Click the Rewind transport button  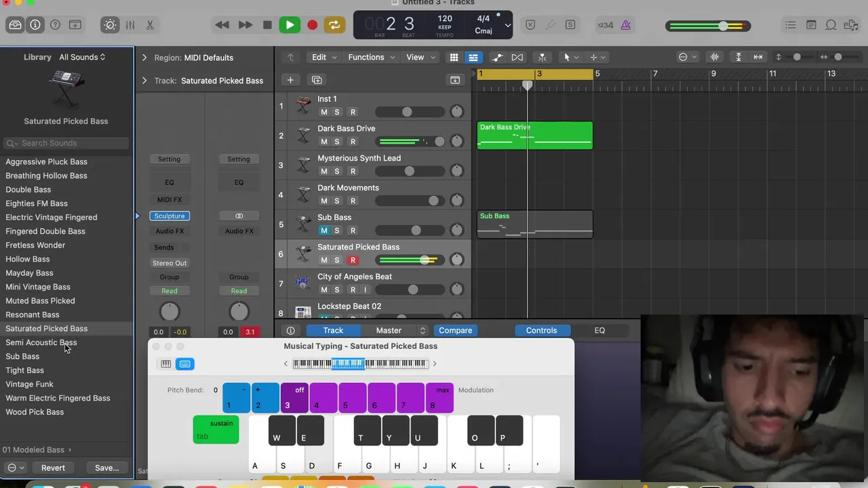(222, 25)
